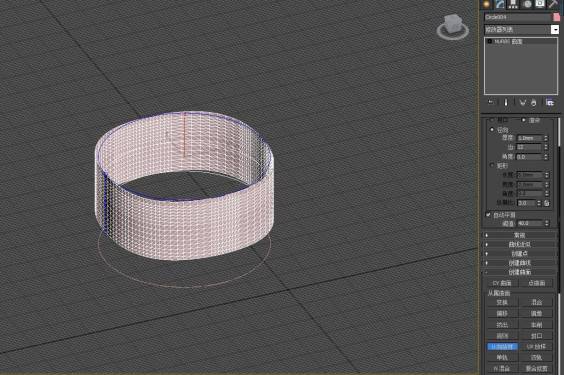
Task: Click the 变换 transform surface button
Action: point(502,302)
